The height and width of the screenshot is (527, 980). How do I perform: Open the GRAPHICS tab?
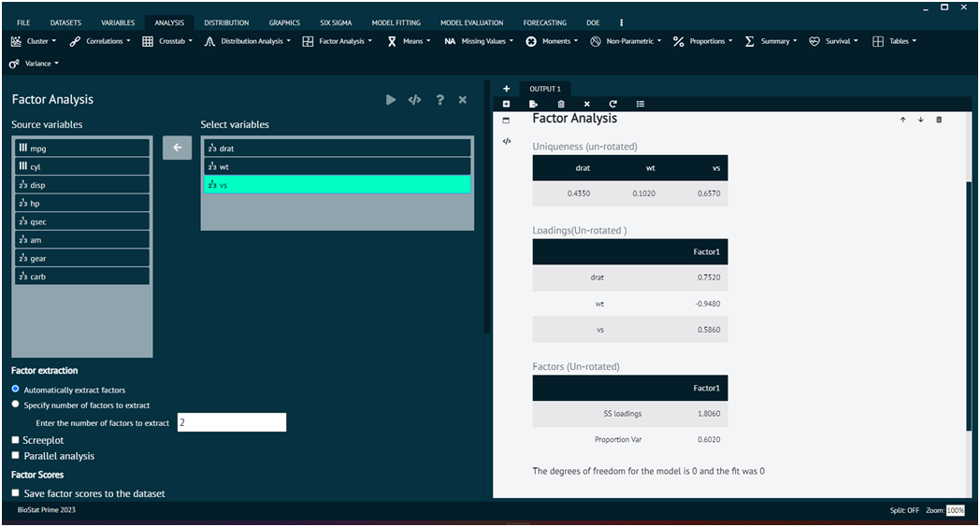284,22
